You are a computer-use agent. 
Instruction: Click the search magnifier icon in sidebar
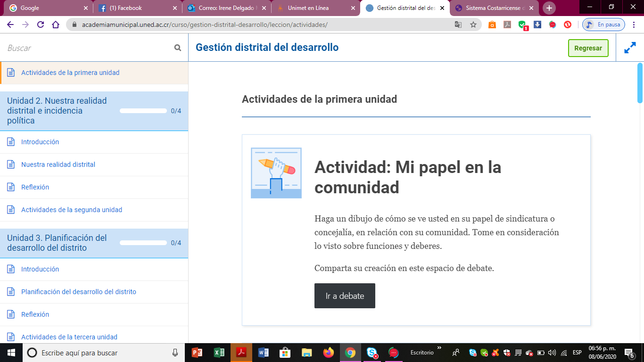click(x=178, y=48)
